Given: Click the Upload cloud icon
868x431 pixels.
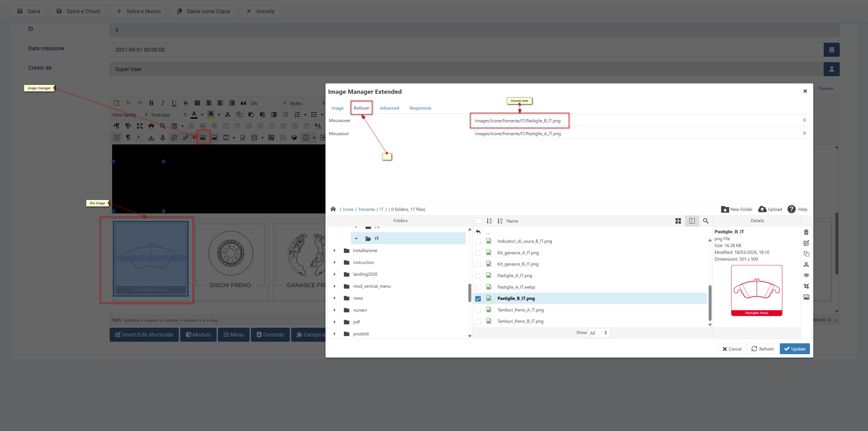Looking at the screenshot, I should click(762, 209).
